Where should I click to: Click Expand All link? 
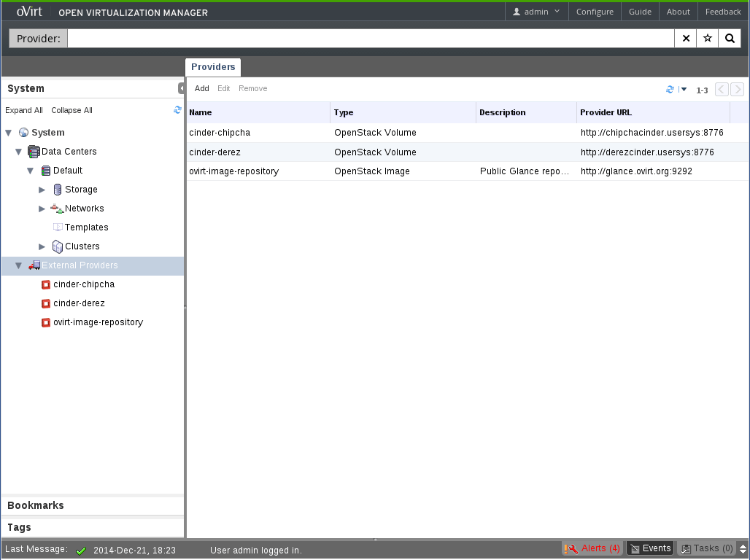24,110
